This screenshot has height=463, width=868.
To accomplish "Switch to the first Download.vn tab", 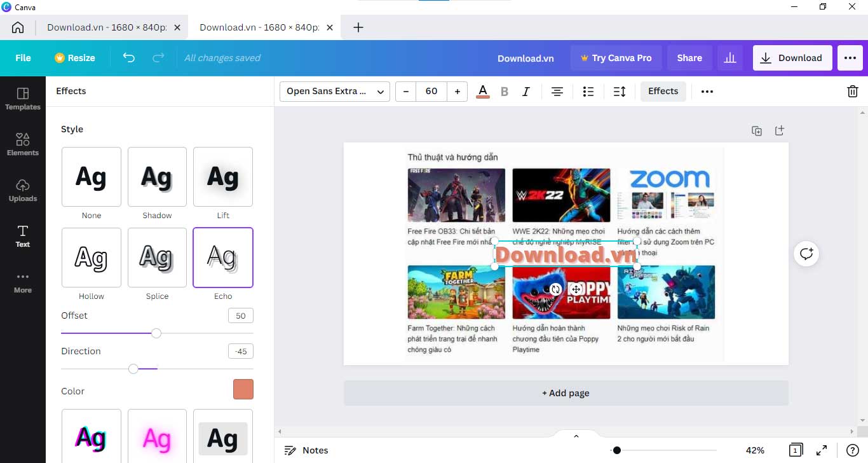I will pyautogui.click(x=106, y=27).
